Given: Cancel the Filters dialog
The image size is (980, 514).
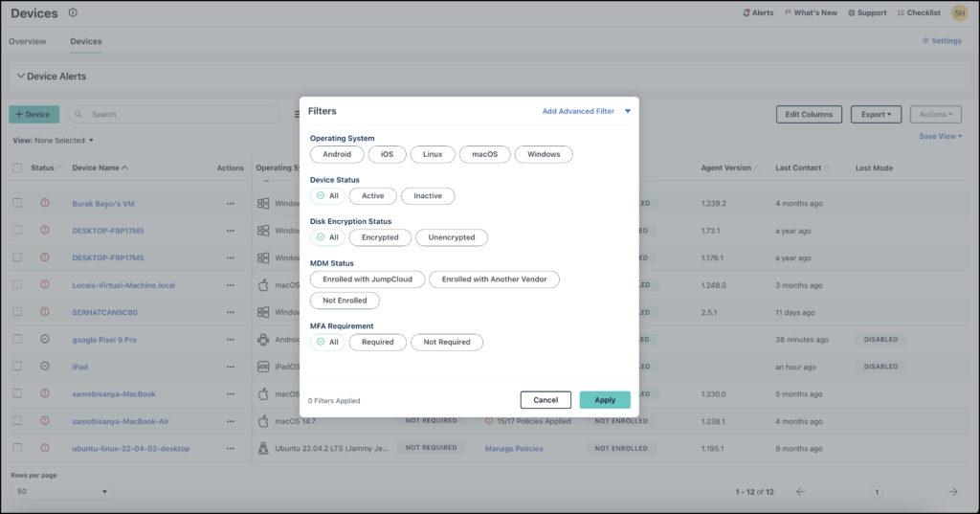Looking at the screenshot, I should pyautogui.click(x=546, y=400).
